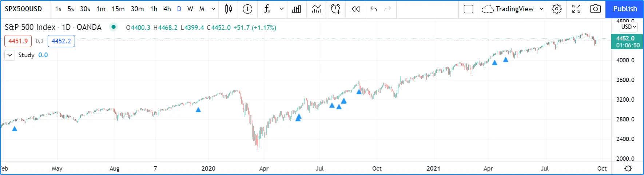This screenshot has width=644, height=175.
Task: Click the Publish button
Action: (625, 9)
